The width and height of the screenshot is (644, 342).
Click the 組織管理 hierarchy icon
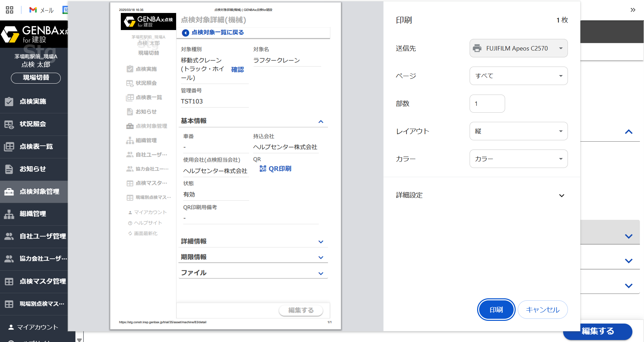pyautogui.click(x=9, y=214)
